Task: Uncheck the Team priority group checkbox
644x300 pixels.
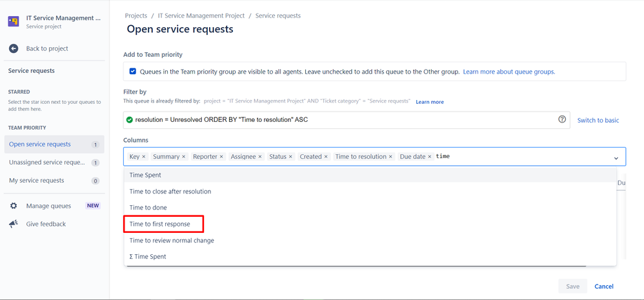Action: (133, 72)
